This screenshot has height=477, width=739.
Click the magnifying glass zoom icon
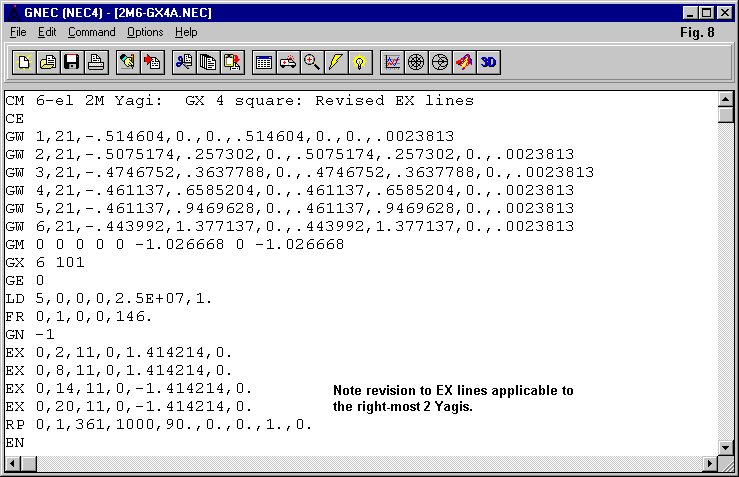click(x=312, y=62)
